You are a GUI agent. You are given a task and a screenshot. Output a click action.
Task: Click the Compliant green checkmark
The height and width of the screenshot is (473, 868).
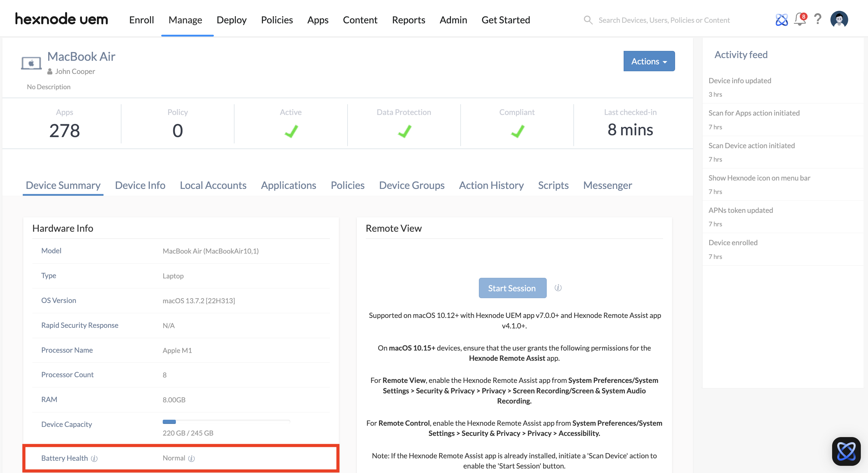(517, 131)
